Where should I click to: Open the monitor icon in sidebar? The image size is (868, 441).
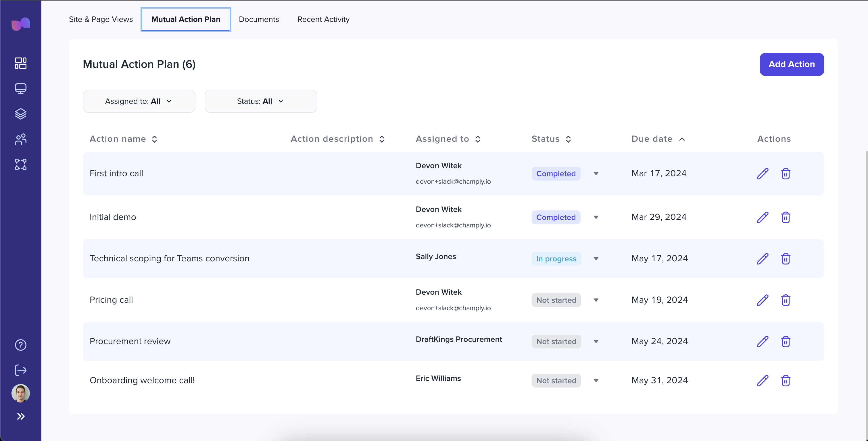pyautogui.click(x=21, y=88)
